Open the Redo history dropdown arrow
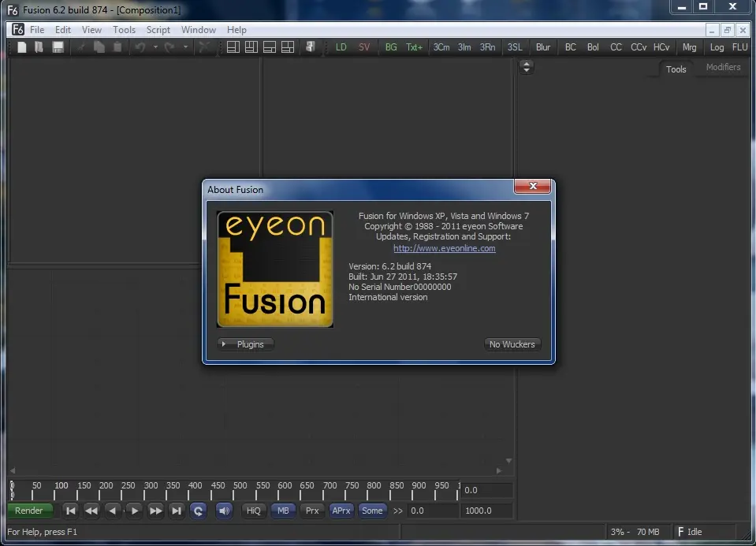The height and width of the screenshot is (546, 756). coord(185,47)
